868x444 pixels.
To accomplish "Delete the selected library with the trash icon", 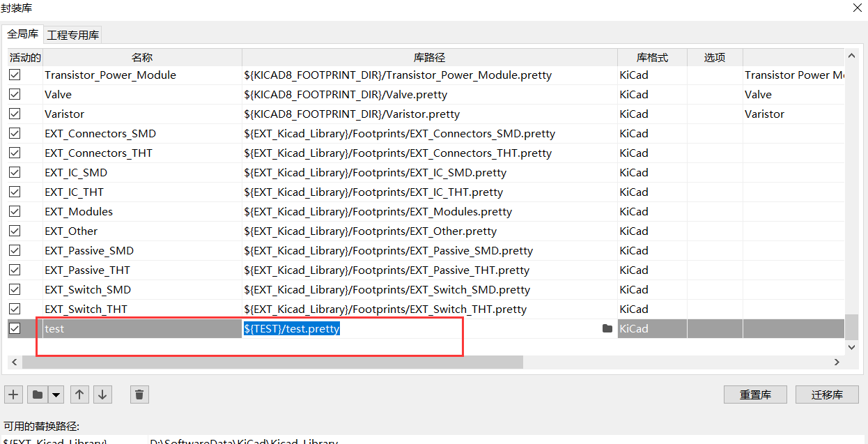I will 139,395.
